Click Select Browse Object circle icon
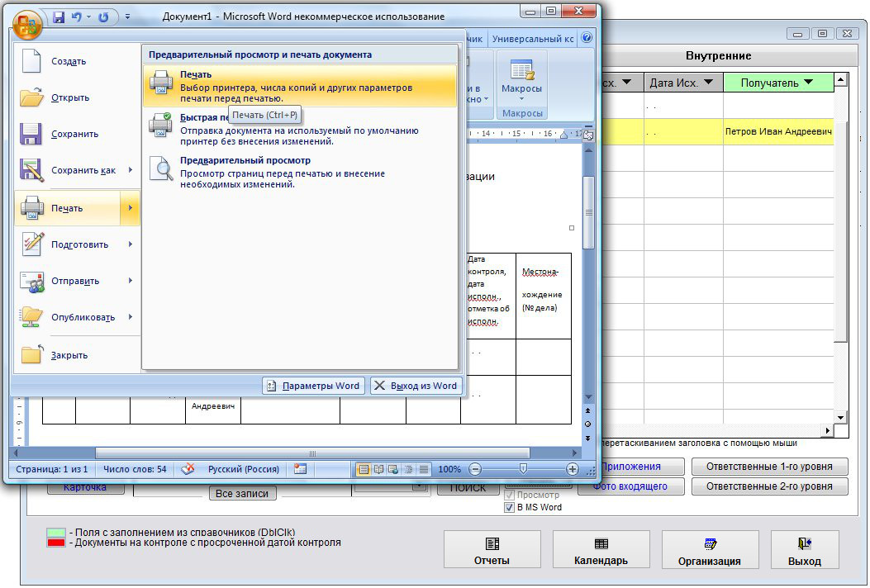 pyautogui.click(x=588, y=424)
